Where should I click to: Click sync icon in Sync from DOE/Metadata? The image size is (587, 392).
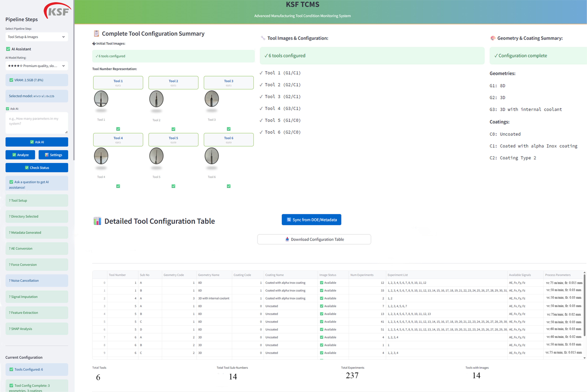tap(289, 219)
